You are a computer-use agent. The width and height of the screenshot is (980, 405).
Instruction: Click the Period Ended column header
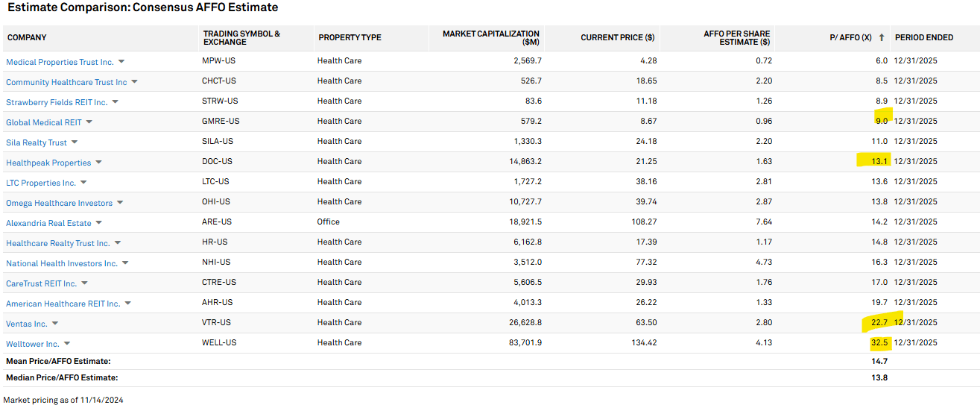[923, 37]
